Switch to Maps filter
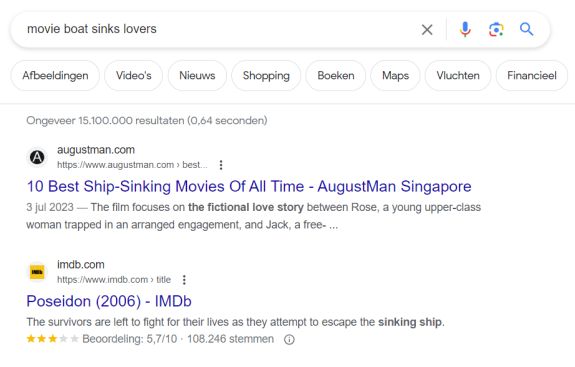Viewport: 575px width, 367px height. (x=395, y=76)
